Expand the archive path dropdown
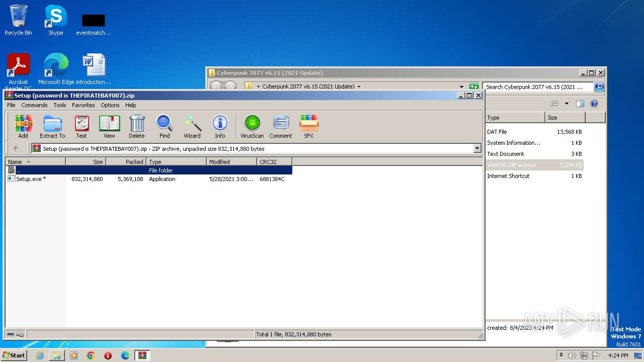This screenshot has height=362, width=644. point(477,148)
